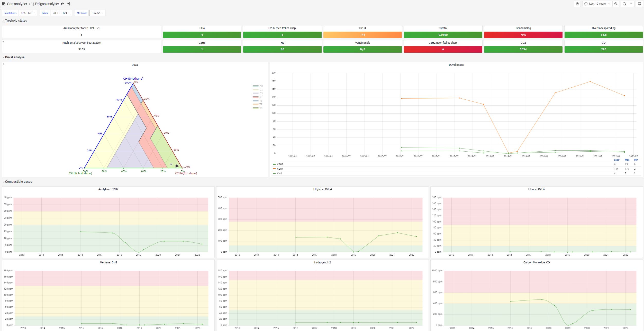Click the Substations variable label
The height and width of the screenshot is (331, 644).
pyautogui.click(x=10, y=13)
